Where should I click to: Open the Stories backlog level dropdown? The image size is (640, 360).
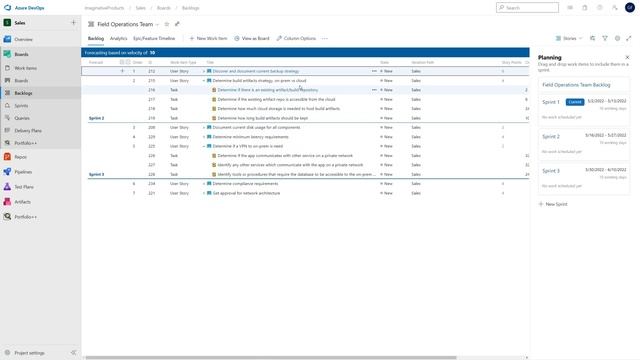point(569,38)
